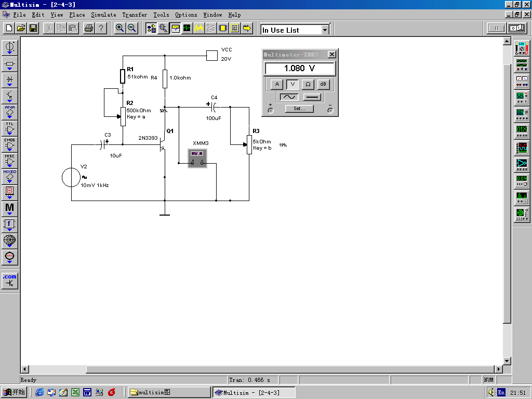Select DC signal mode on multimeter
This screenshot has width=532, height=399.
pos(312,97)
